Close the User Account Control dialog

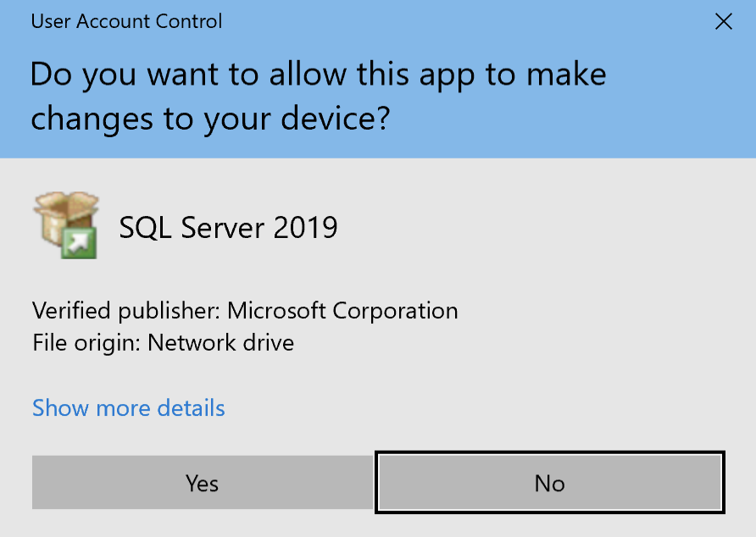pyautogui.click(x=723, y=22)
